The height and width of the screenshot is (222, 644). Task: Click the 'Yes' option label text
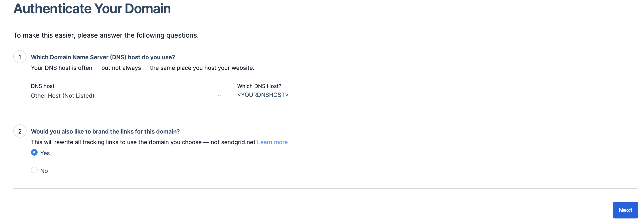pyautogui.click(x=45, y=153)
